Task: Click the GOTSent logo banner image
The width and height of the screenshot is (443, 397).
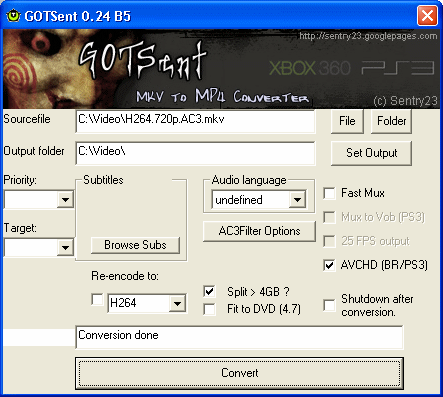Action: tap(221, 69)
